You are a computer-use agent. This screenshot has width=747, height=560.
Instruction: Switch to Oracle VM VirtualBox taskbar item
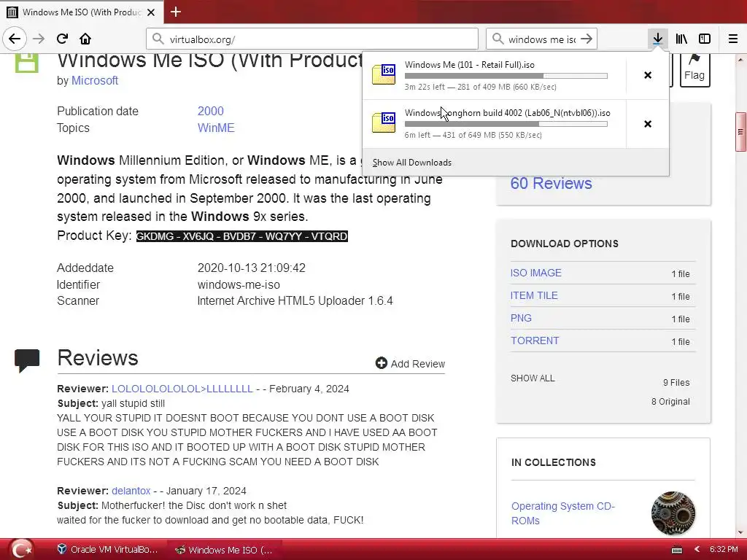click(x=107, y=550)
